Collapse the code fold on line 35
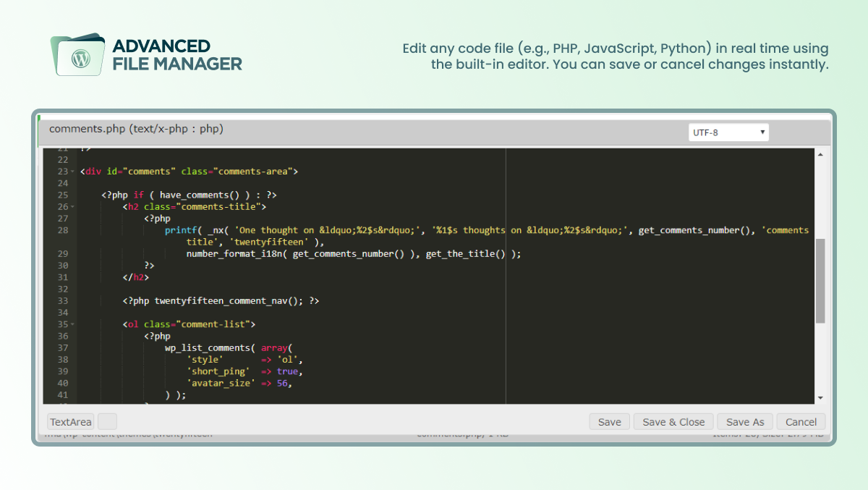The image size is (868, 490). (x=72, y=324)
